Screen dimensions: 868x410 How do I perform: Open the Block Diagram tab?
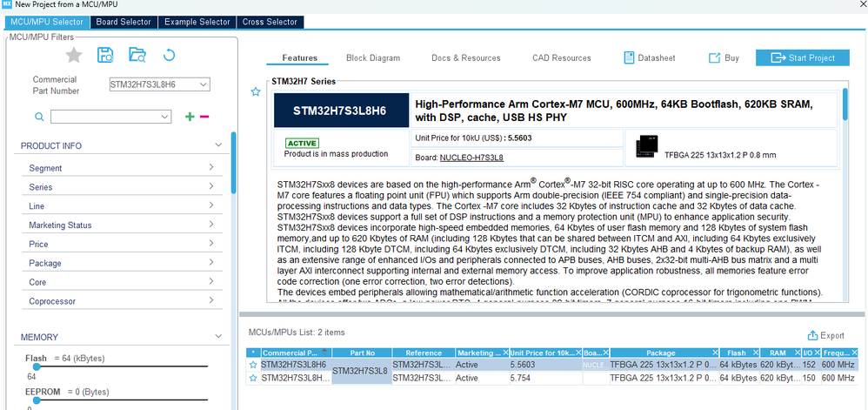[x=373, y=57]
